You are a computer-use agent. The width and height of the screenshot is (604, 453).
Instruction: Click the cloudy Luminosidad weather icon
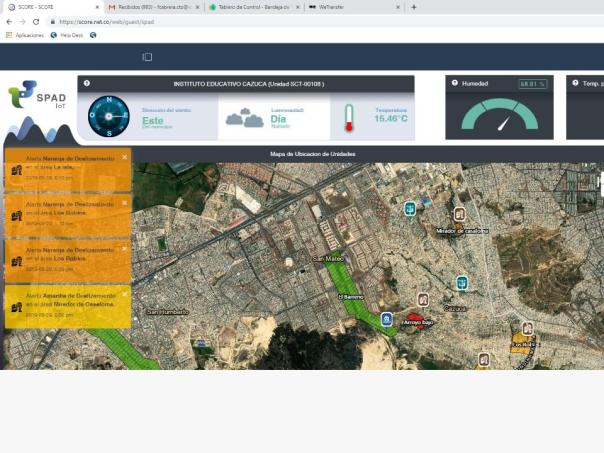[245, 118]
